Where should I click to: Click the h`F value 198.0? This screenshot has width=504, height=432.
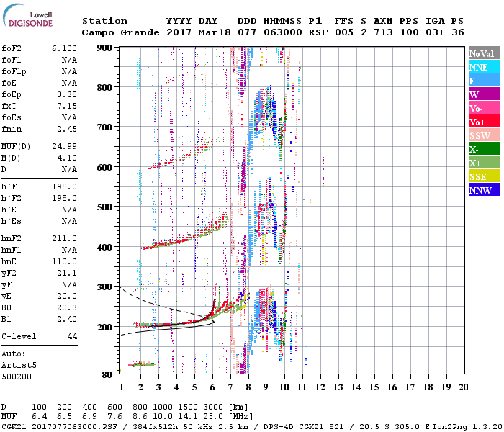[64, 186]
